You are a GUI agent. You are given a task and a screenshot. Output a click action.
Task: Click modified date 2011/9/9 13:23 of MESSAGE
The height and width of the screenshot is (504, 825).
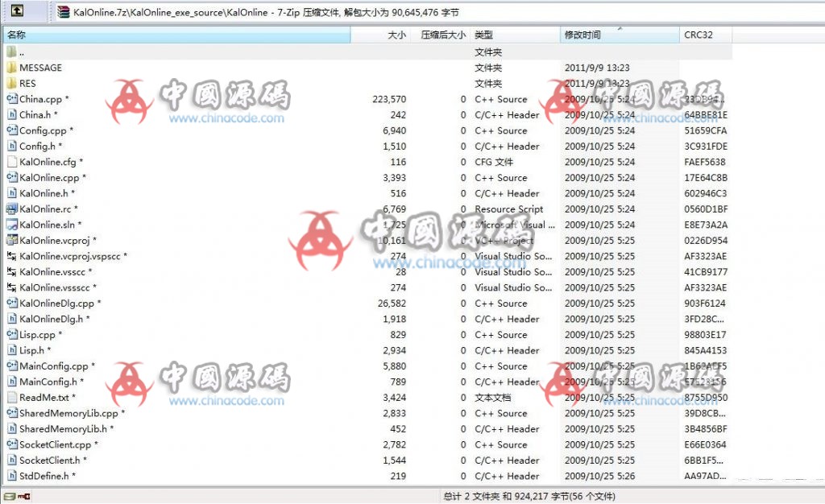(597, 68)
